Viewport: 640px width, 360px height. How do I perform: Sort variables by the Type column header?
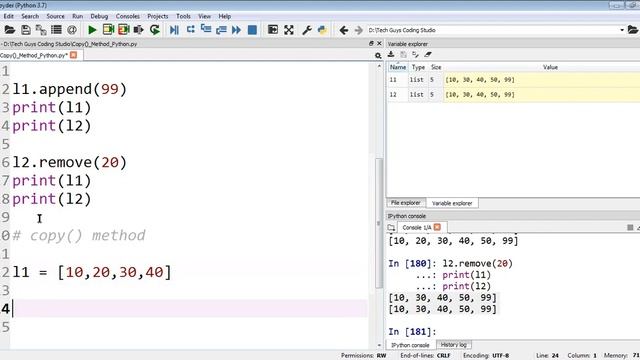tap(418, 67)
